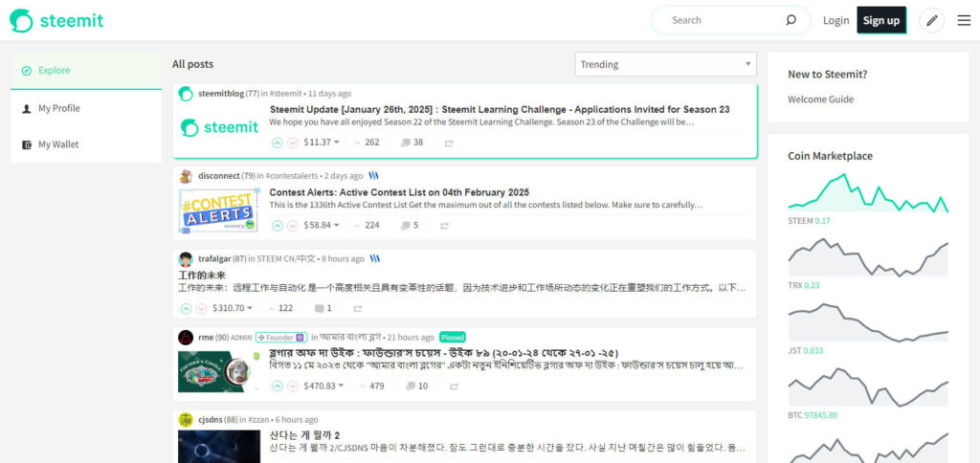Expand the $11.37 payout details
Image resolution: width=980 pixels, height=463 pixels.
322,143
